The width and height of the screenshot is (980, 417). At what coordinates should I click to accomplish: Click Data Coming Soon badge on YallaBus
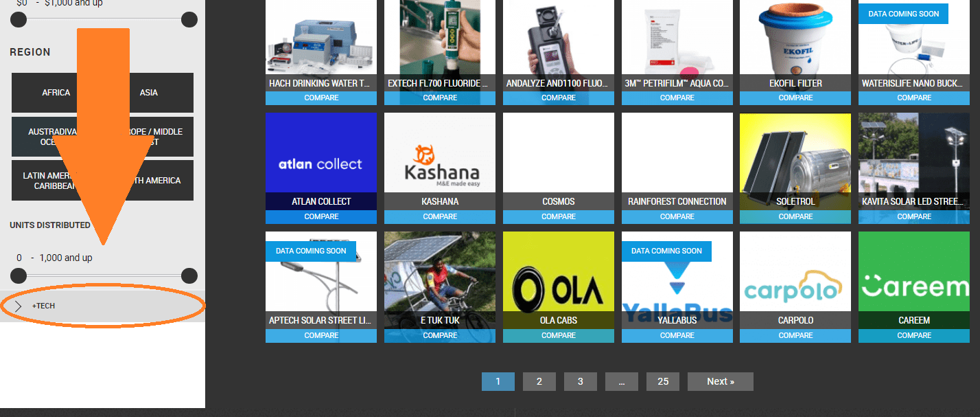click(666, 251)
